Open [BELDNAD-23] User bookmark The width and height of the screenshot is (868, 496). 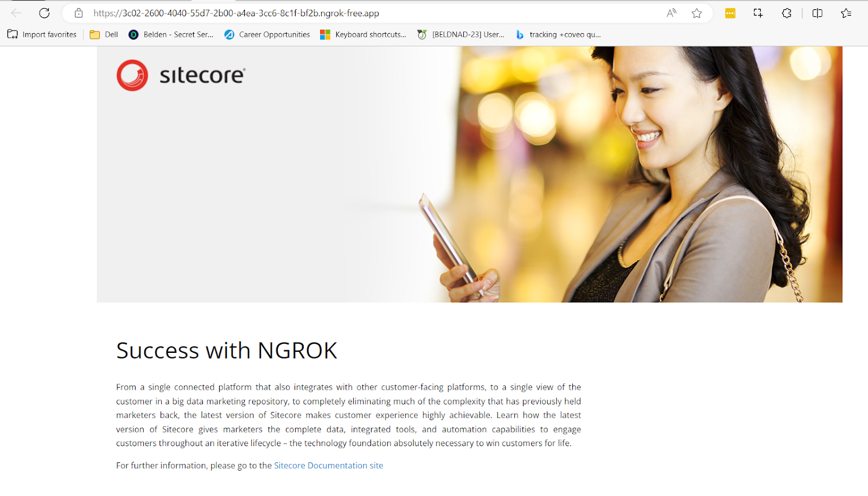[x=460, y=34]
